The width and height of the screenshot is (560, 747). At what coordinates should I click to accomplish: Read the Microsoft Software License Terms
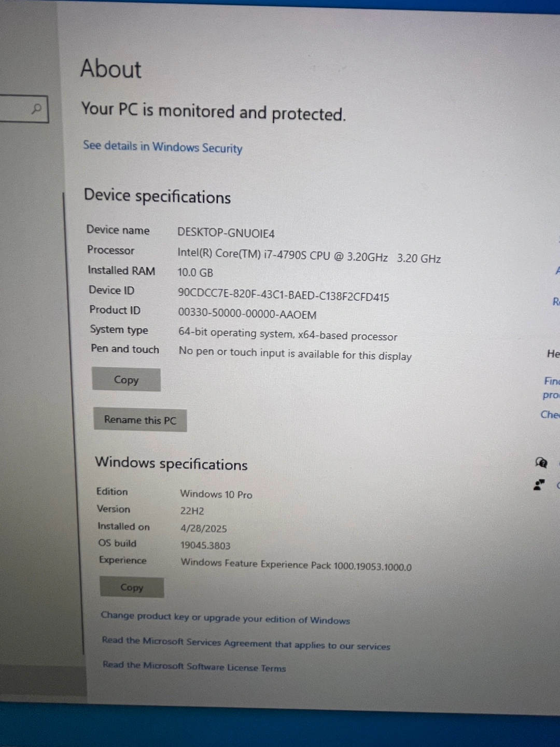[x=194, y=666]
